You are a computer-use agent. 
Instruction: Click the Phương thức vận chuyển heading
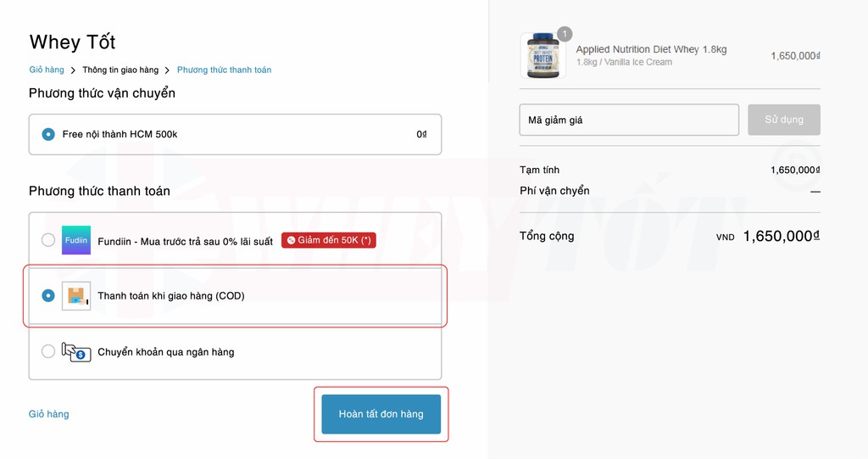[x=102, y=93]
